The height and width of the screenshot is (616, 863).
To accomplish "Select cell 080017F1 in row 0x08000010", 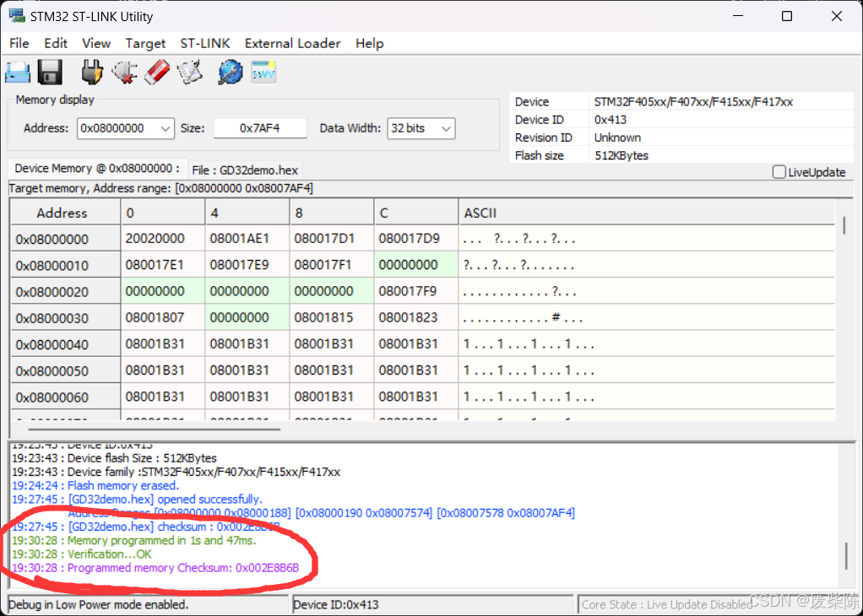I will coord(332,265).
